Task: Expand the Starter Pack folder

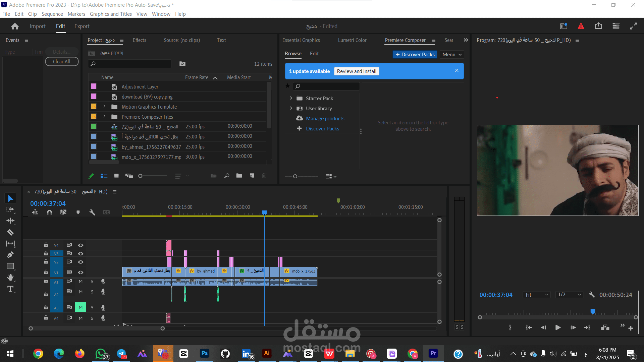Action: click(x=291, y=98)
